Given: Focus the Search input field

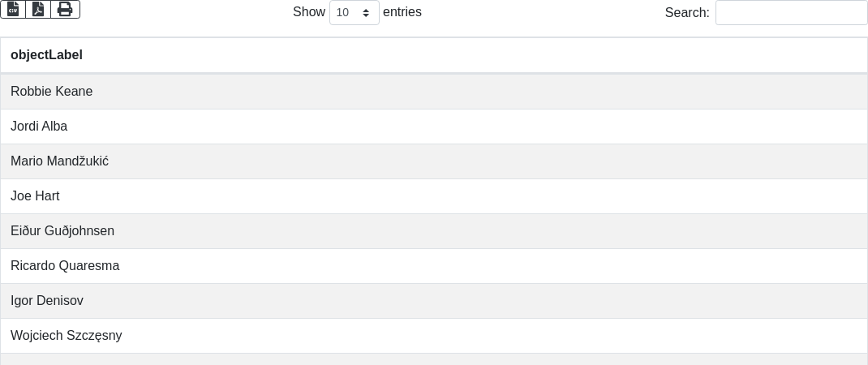Looking at the screenshot, I should pos(791,12).
